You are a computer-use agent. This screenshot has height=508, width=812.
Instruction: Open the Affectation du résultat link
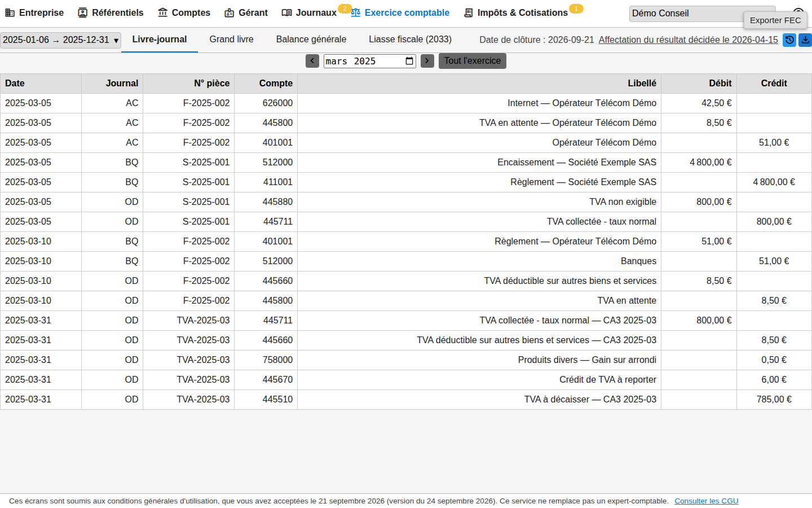(689, 40)
